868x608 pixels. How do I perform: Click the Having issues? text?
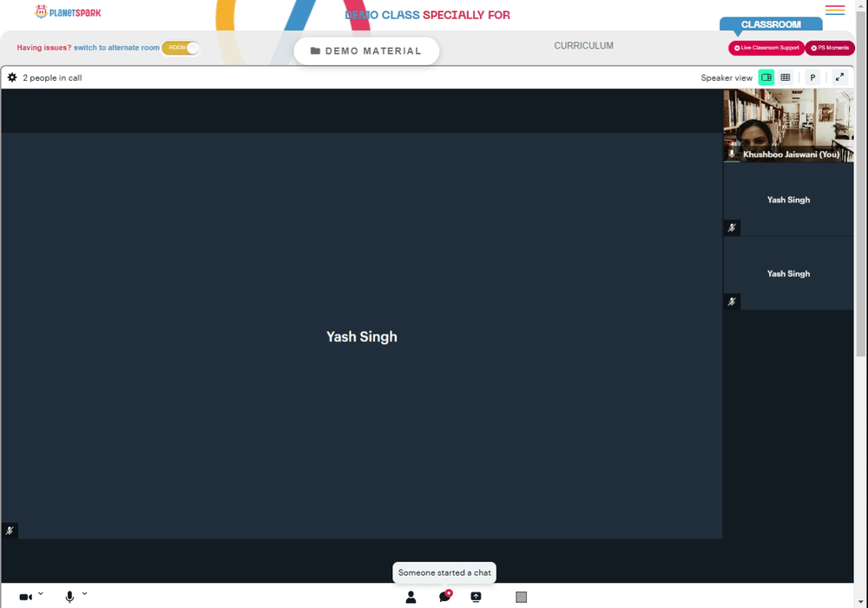coord(43,48)
